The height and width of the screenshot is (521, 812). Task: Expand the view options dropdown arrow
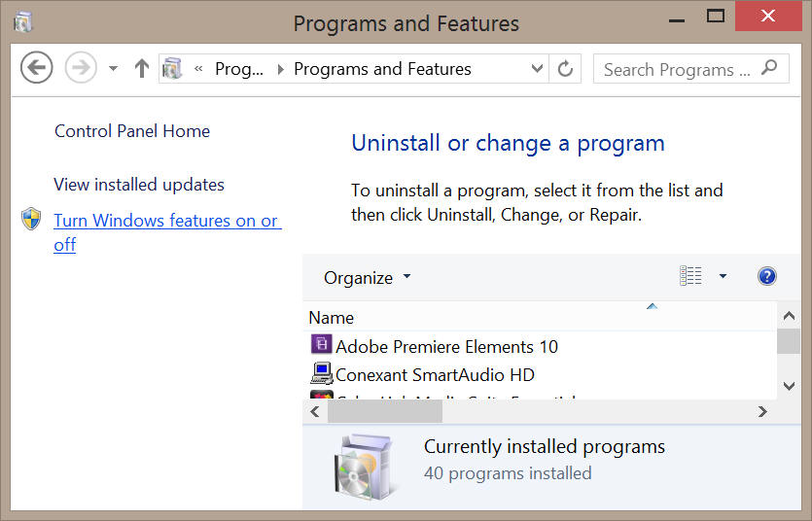coord(723,276)
